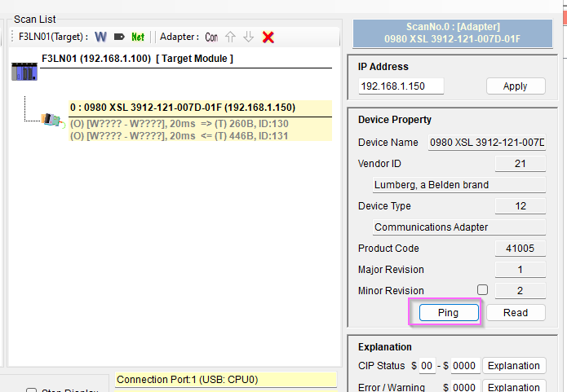Image resolution: width=567 pixels, height=392 pixels.
Task: Click the Minor Revision value 2
Action: pyautogui.click(x=520, y=290)
